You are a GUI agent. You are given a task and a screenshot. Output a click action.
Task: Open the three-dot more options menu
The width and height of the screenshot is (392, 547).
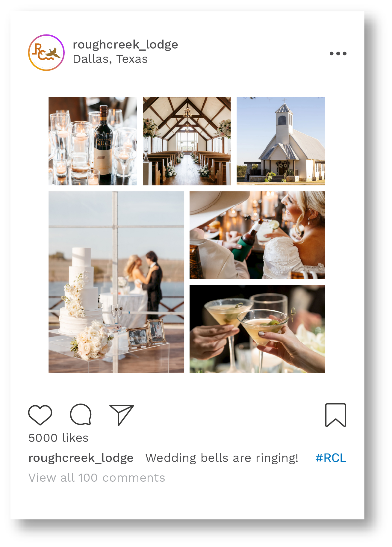[x=338, y=54]
